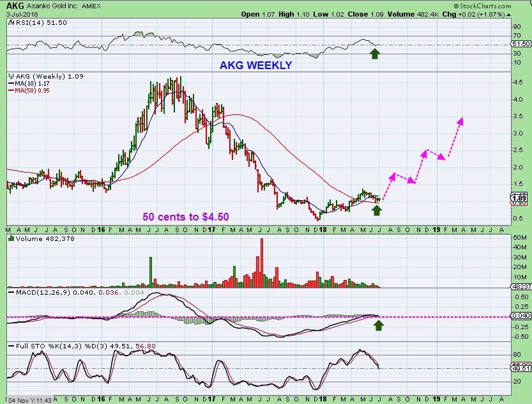Viewport: 532px width, 404px height.
Task: Click the AMEX exchange label
Action: (x=91, y=6)
